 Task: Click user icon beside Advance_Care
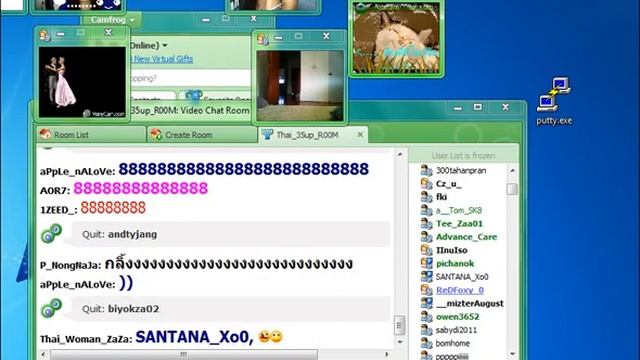click(x=427, y=237)
